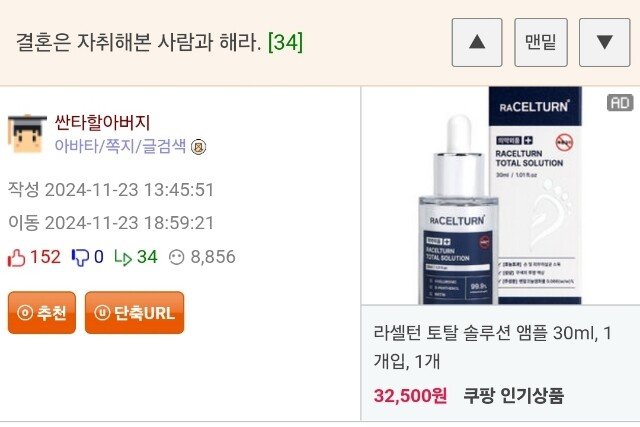Click the small badge icon next to 글검색

tap(199, 147)
